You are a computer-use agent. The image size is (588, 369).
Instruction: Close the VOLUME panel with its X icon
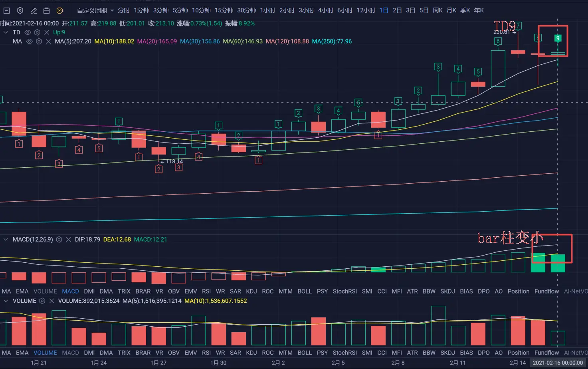pos(51,301)
